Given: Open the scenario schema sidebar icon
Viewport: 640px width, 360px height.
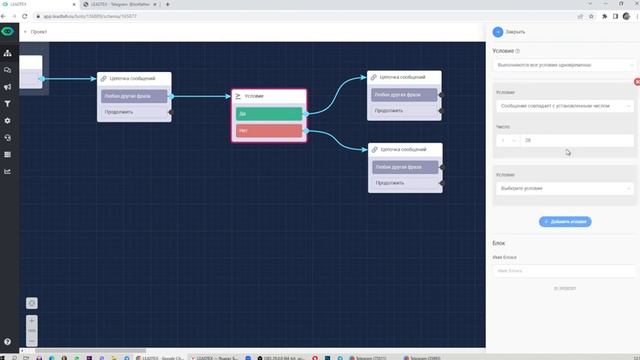Looking at the screenshot, I should (x=7, y=53).
